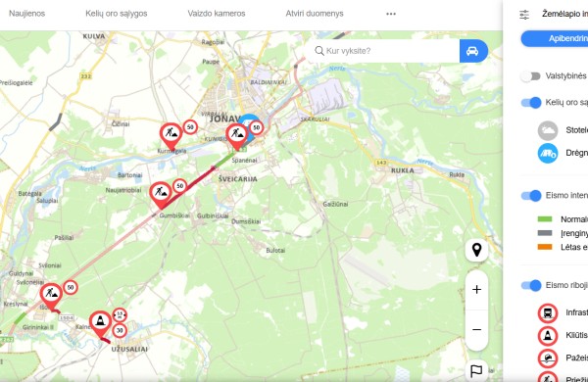The image size is (588, 382).
Task: Open the Kelių oro sąlygos page
Action: pyautogui.click(x=117, y=14)
